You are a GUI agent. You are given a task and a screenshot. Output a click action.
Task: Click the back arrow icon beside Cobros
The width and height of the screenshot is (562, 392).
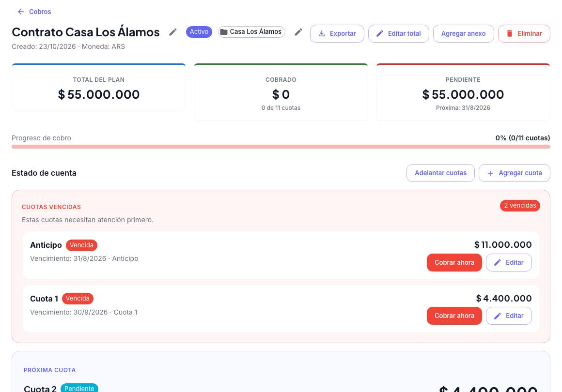pyautogui.click(x=21, y=12)
